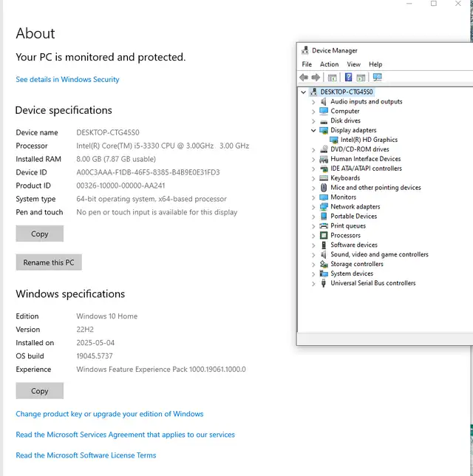The image size is (473, 476).
Task: Click the Universal Serial Bus controllers icon
Action: tap(324, 283)
